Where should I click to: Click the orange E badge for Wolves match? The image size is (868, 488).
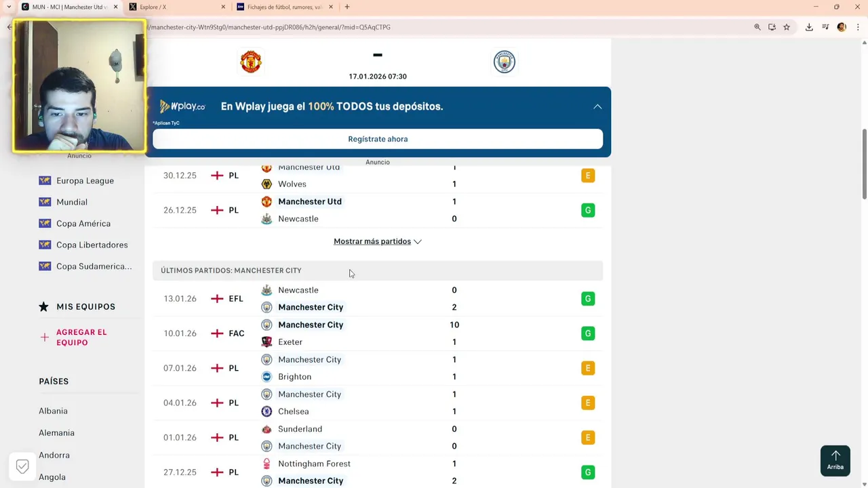click(x=588, y=176)
